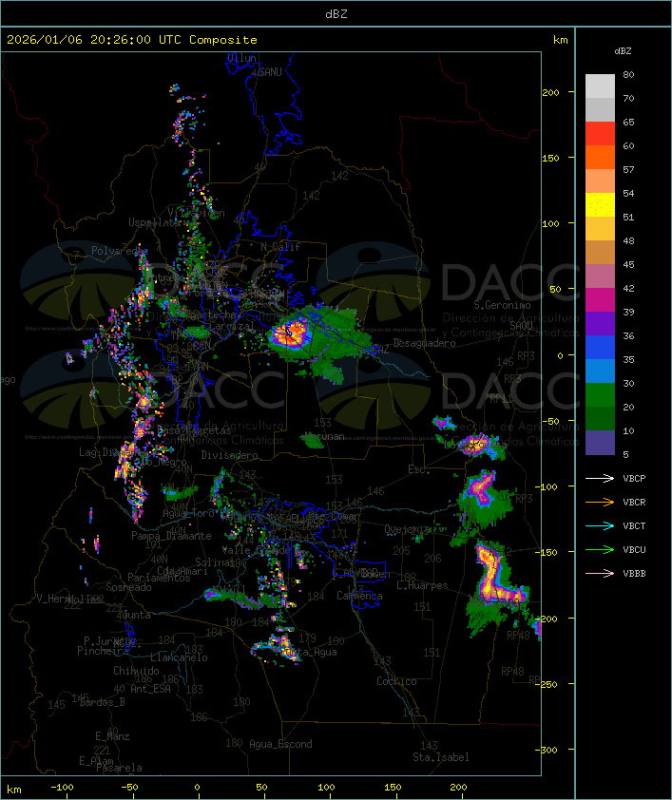
Task: Choose the light gray 80 dBZ swatch
Action: point(600,86)
